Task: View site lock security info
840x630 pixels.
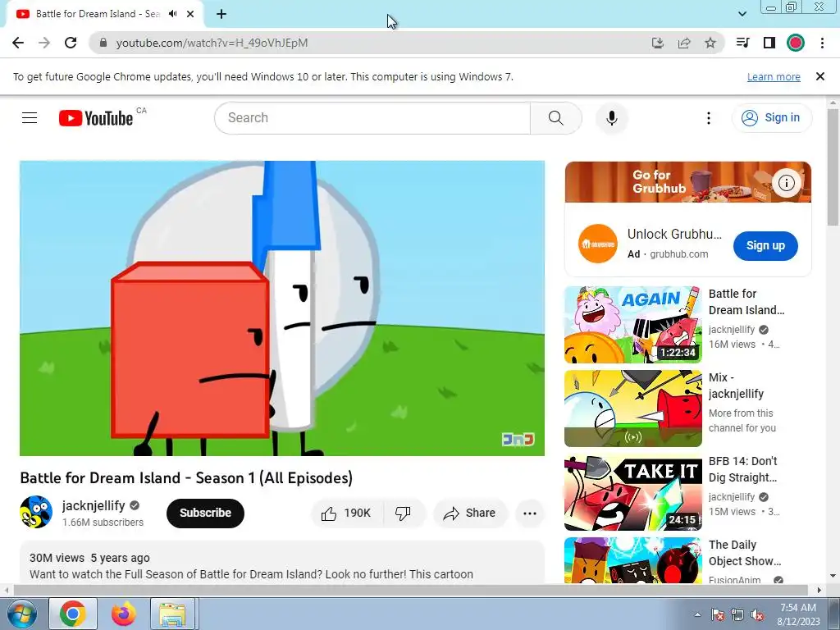Action: pos(103,43)
